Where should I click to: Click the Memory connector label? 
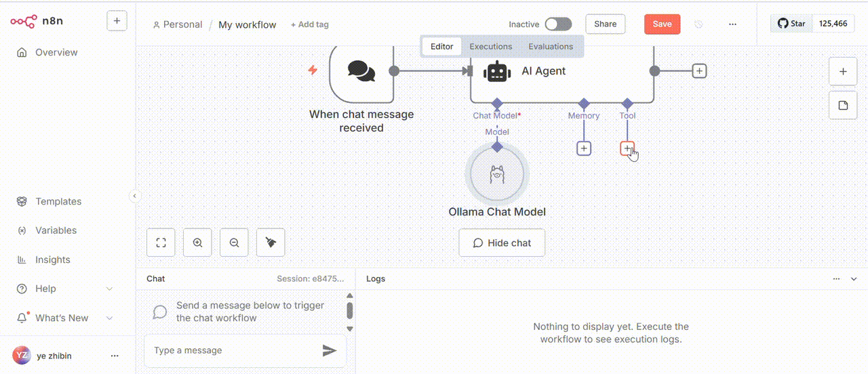584,116
